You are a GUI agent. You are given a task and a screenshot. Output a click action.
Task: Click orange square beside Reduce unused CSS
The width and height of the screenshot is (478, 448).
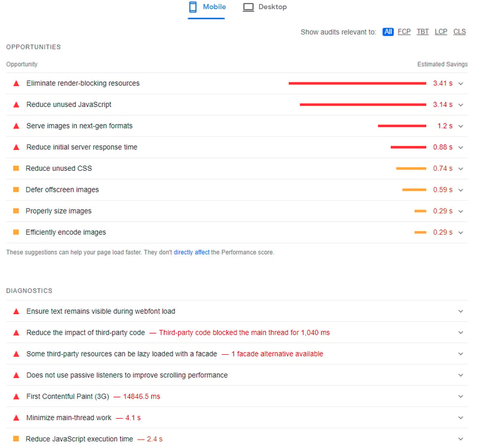point(16,168)
